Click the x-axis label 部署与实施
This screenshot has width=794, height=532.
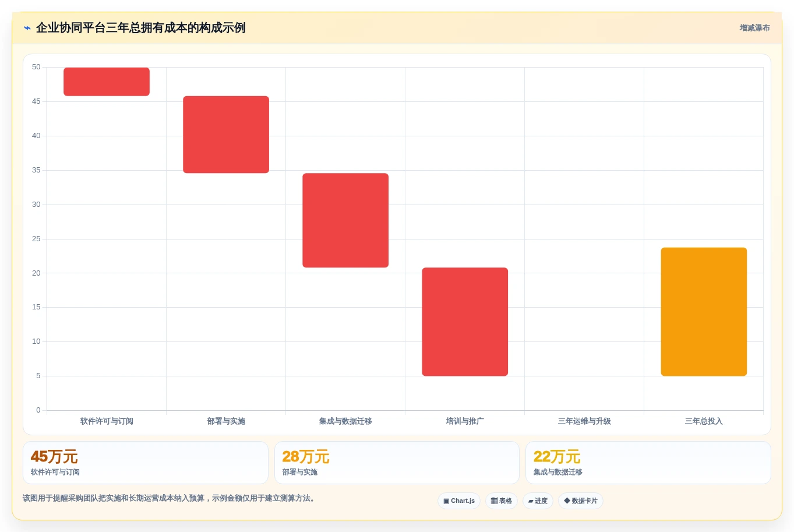[x=226, y=421]
